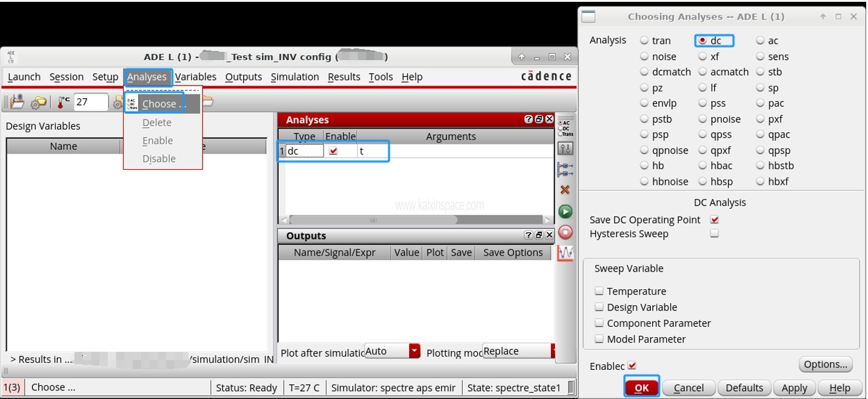Select the hb analysis radio button
Screen dimensions: 868x399
click(644, 166)
